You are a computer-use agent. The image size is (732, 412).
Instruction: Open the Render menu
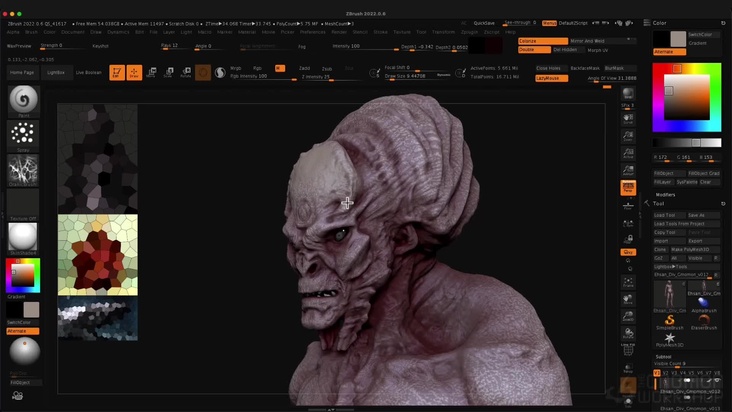click(339, 32)
